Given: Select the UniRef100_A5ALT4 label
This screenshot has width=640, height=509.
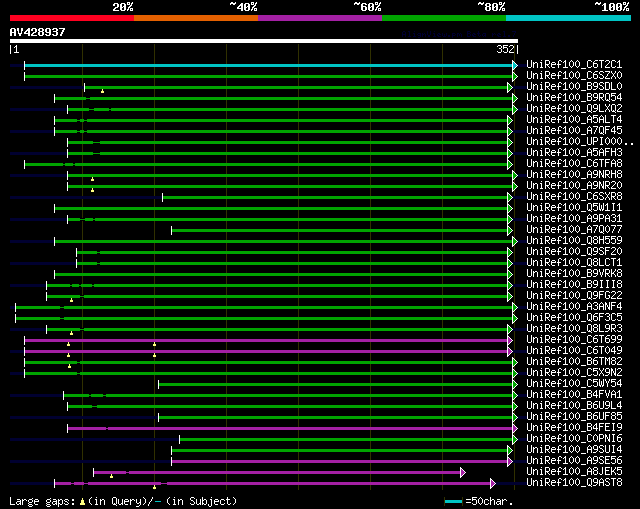Looking at the screenshot, I should [574, 120].
